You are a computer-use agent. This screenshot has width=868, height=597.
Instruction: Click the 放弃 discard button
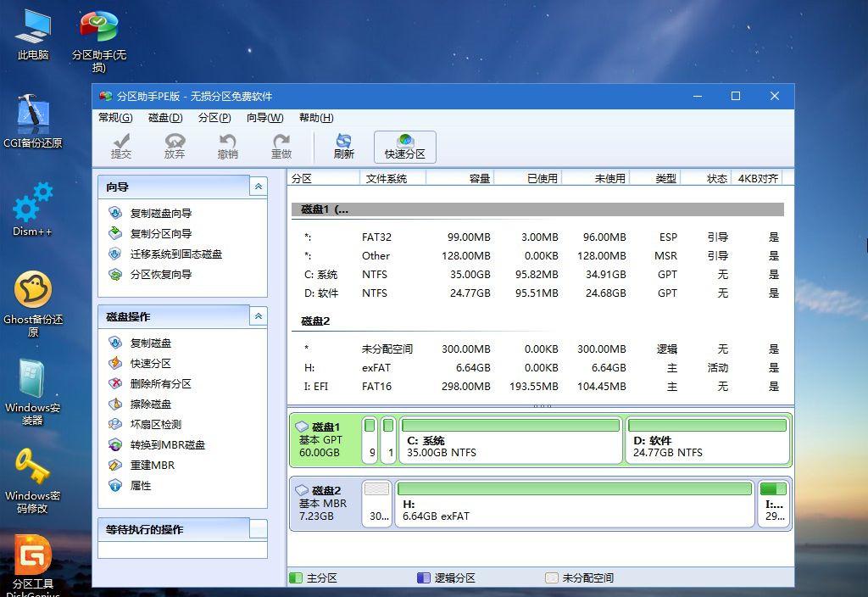(175, 146)
